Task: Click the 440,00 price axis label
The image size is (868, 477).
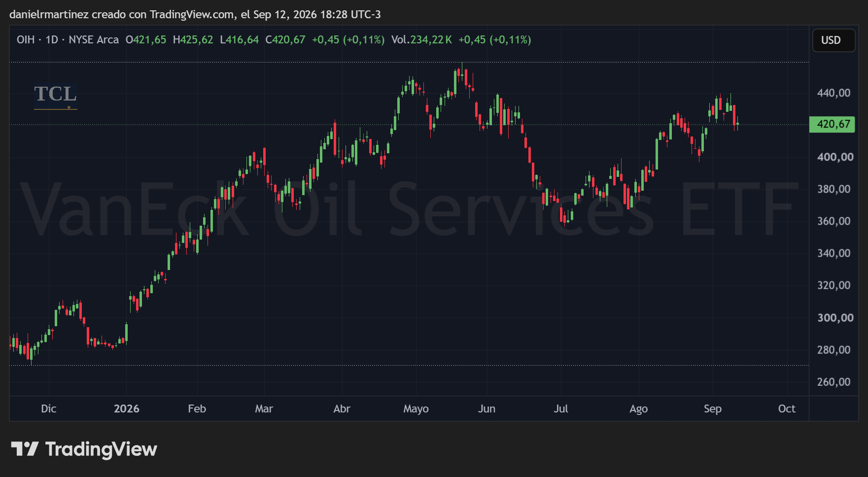Action: point(834,93)
